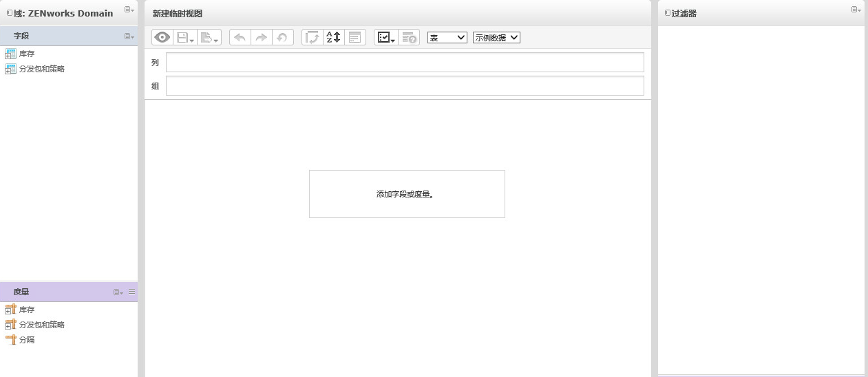
Task: Open the A-Z sort icon
Action: click(333, 37)
